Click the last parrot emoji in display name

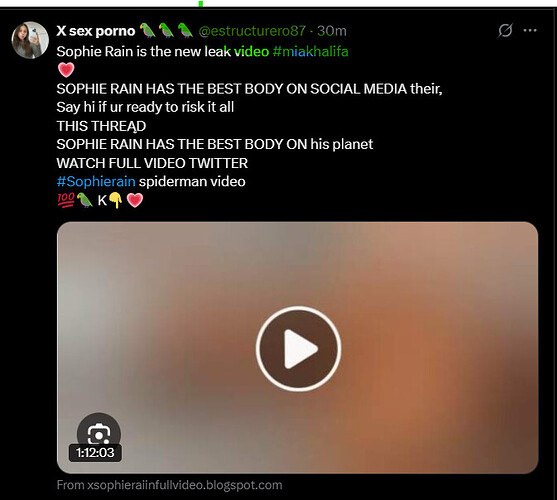point(185,31)
